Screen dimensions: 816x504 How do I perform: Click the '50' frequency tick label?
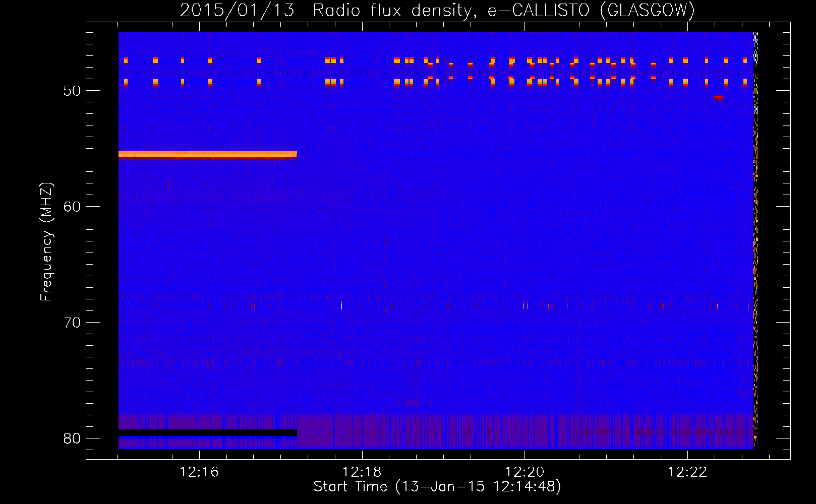click(72, 91)
